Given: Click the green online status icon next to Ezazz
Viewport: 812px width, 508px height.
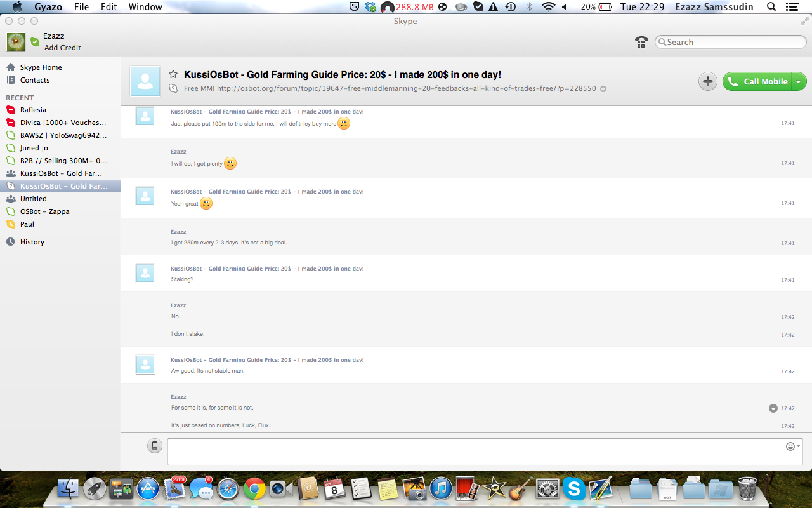Looking at the screenshot, I should [35, 42].
